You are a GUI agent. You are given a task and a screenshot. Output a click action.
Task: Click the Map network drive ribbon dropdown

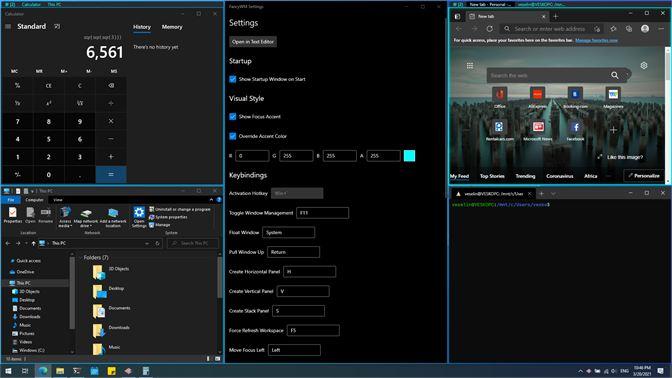[86, 216]
